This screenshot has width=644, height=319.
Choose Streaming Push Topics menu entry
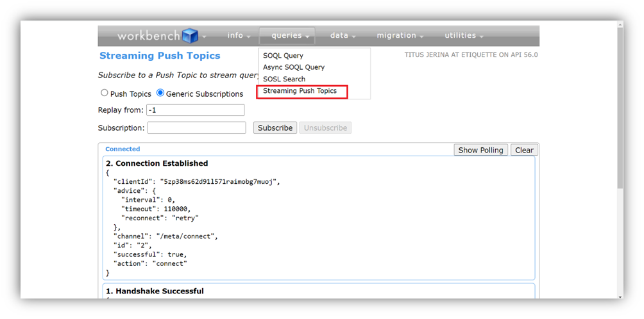pos(300,91)
